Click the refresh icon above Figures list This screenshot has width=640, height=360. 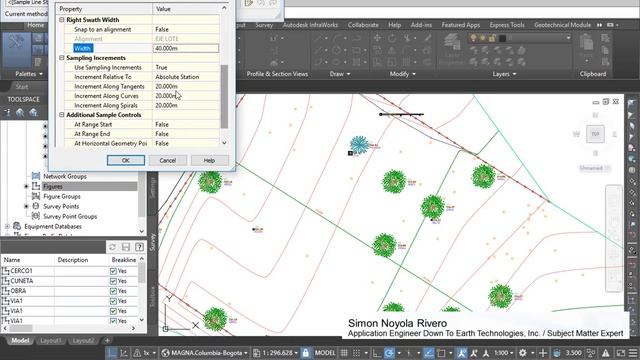click(112, 247)
